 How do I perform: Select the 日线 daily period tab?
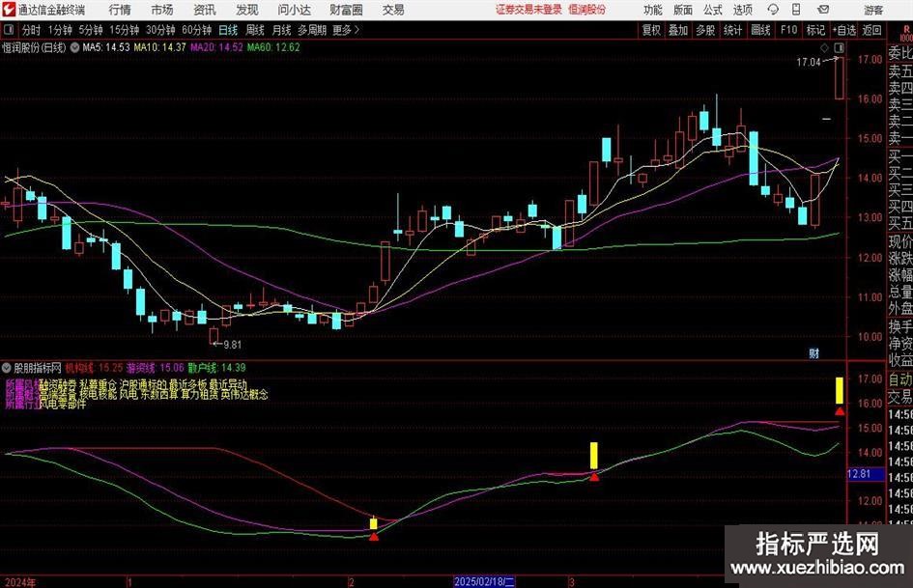228,30
